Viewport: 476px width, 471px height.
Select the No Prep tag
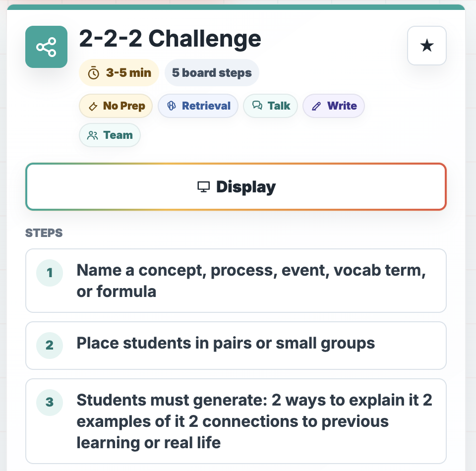[116, 106]
